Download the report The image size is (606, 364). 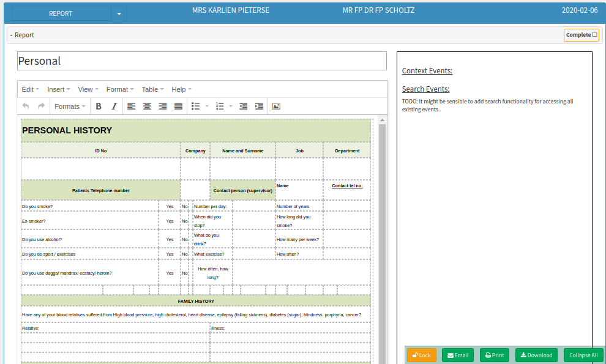[x=535, y=355]
